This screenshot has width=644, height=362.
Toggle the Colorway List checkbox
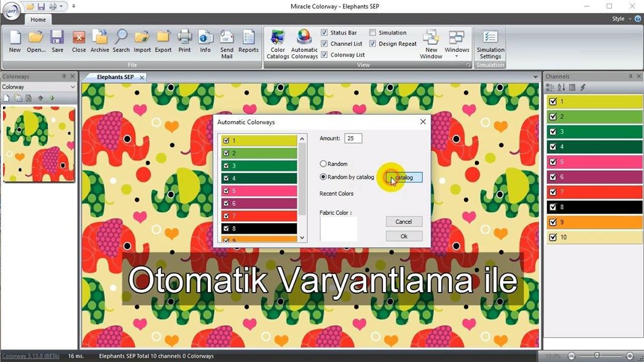click(324, 54)
